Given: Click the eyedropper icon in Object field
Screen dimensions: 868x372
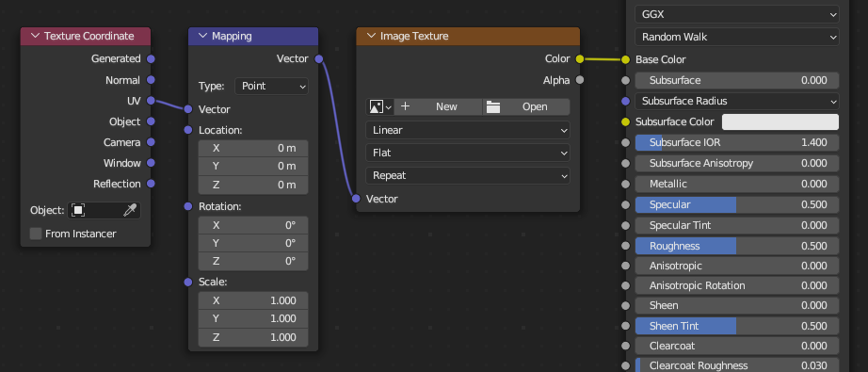Looking at the screenshot, I should (130, 210).
